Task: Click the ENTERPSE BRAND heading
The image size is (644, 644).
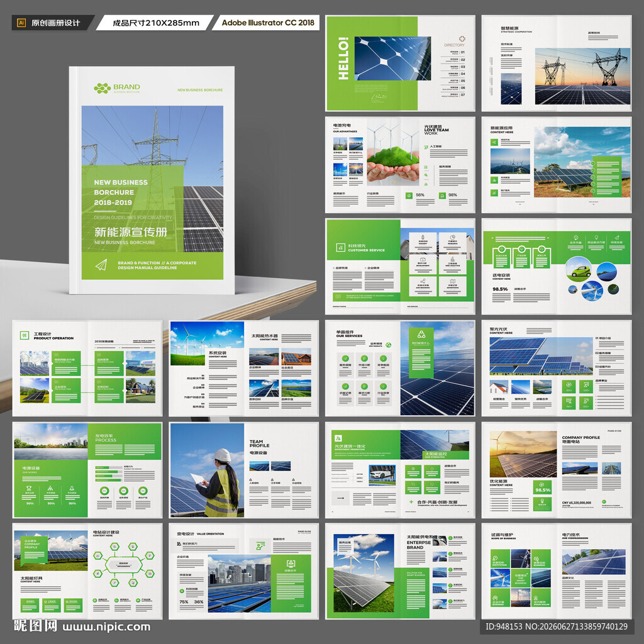Action: coord(419,545)
